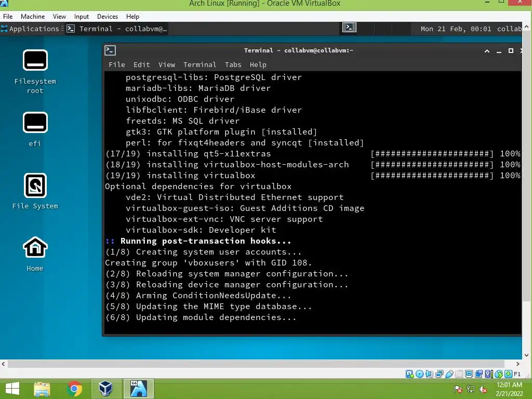Click the Windows clock showing 12:01 AM
The width and height of the screenshot is (532, 399).
[x=509, y=389]
